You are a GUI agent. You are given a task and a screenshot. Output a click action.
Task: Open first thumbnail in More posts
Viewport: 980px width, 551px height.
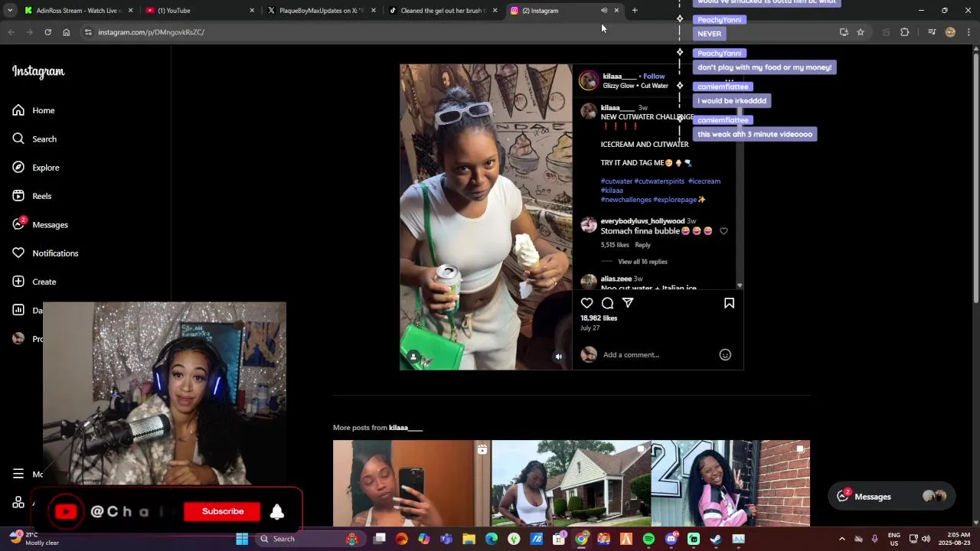412,484
